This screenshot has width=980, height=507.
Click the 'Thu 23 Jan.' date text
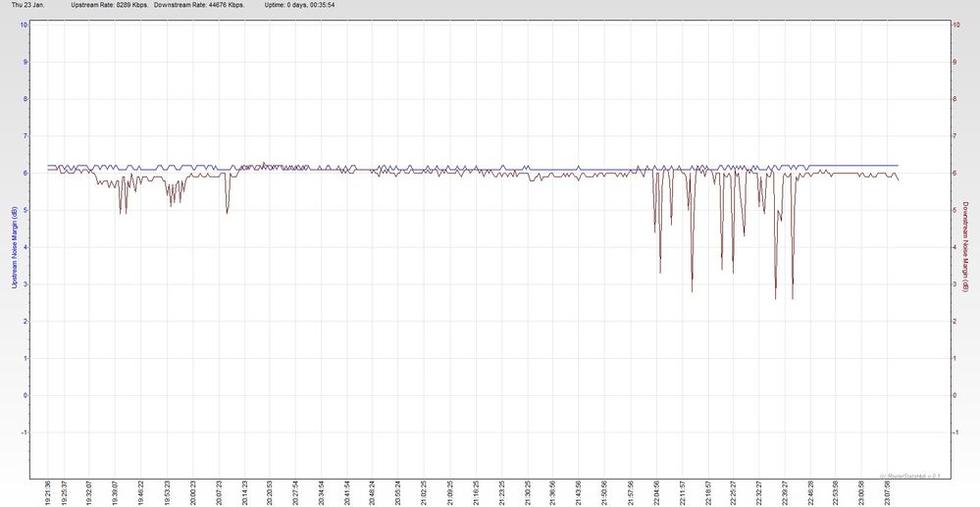point(27,4)
